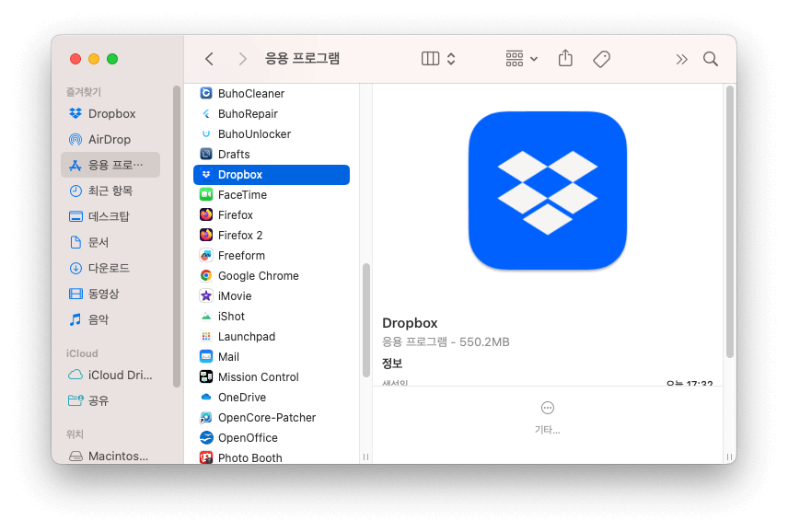Select OpenCore-Patcher in the app list
The height and width of the screenshot is (532, 788).
click(272, 418)
